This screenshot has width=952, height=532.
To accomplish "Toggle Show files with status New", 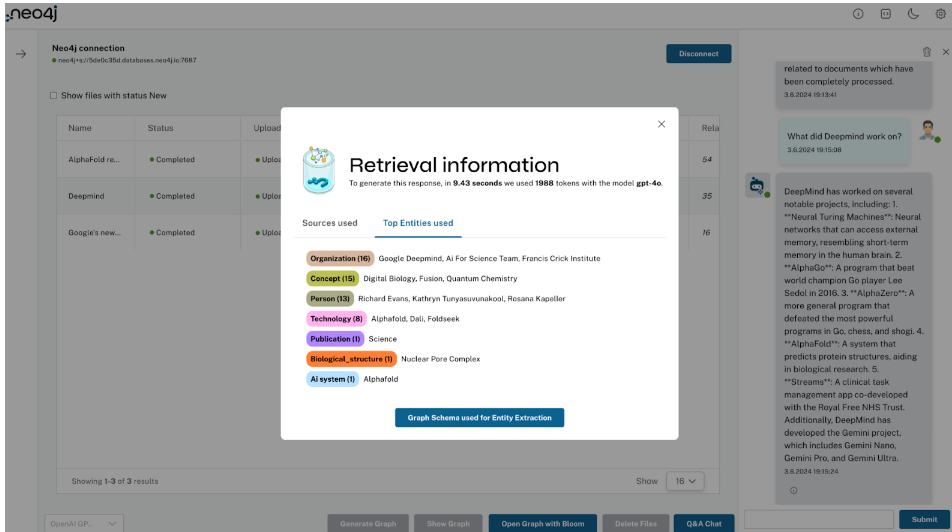I will click(53, 95).
